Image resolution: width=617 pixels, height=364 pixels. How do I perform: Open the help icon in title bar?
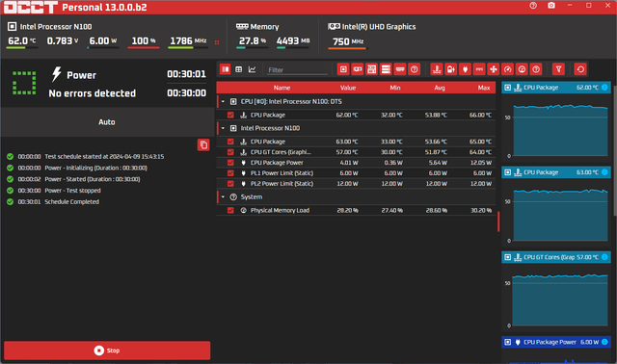[x=533, y=6]
